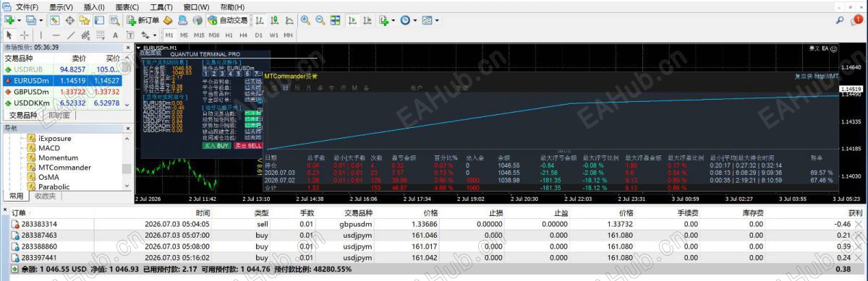Toggle 自动交易 auto trading
This screenshot has height=281, width=868.
pyautogui.click(x=227, y=20)
